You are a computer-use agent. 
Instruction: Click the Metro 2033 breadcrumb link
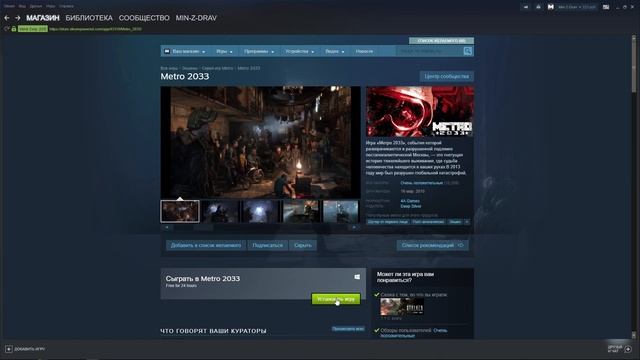tap(249, 68)
